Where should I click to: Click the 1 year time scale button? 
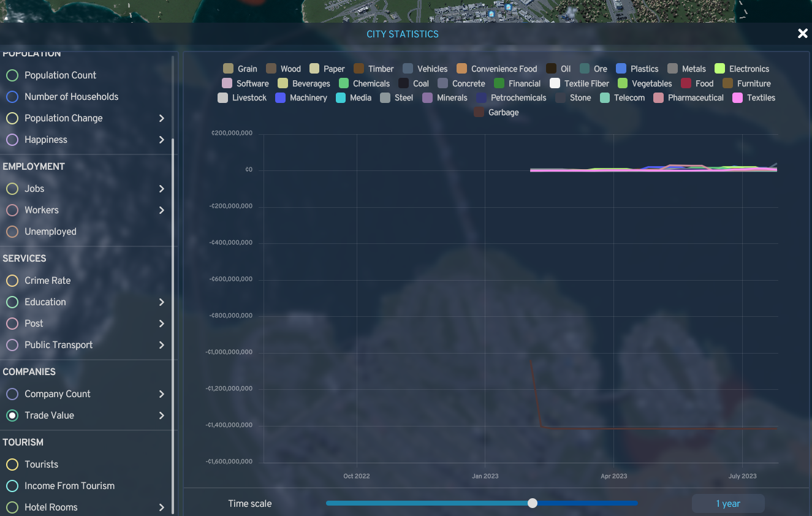pyautogui.click(x=728, y=504)
